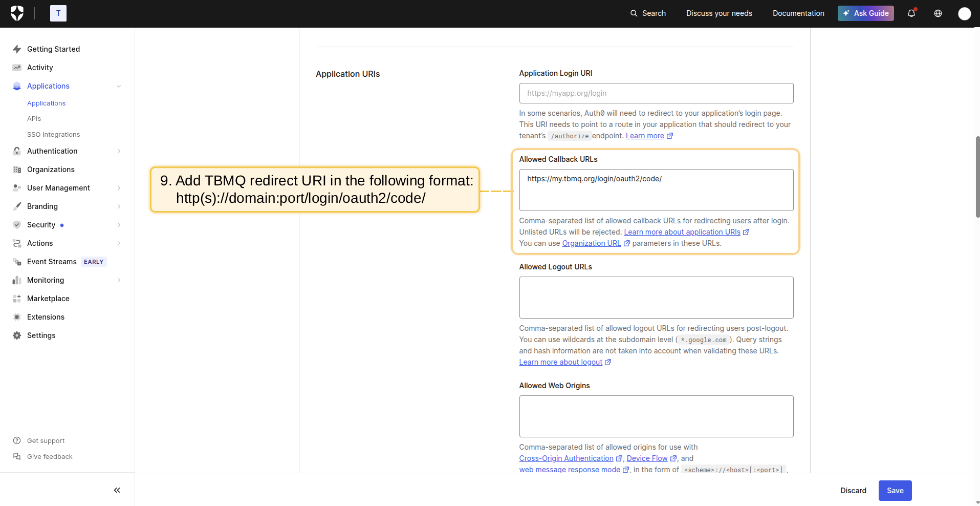Go to SSO Integrations
Viewport: 980px width, 506px height.
[53, 135]
